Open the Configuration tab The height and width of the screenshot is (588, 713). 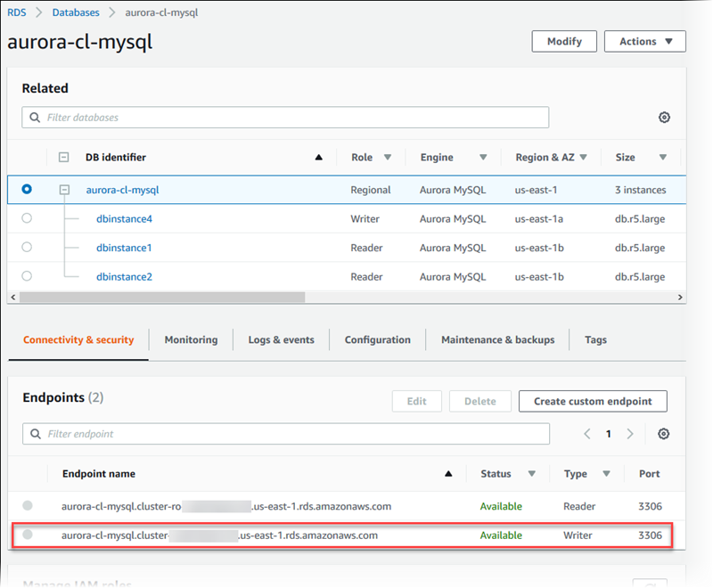377,339
